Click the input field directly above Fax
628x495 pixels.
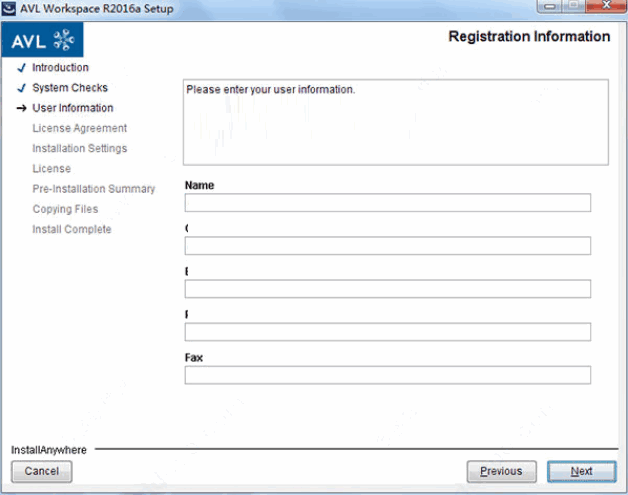click(x=387, y=332)
